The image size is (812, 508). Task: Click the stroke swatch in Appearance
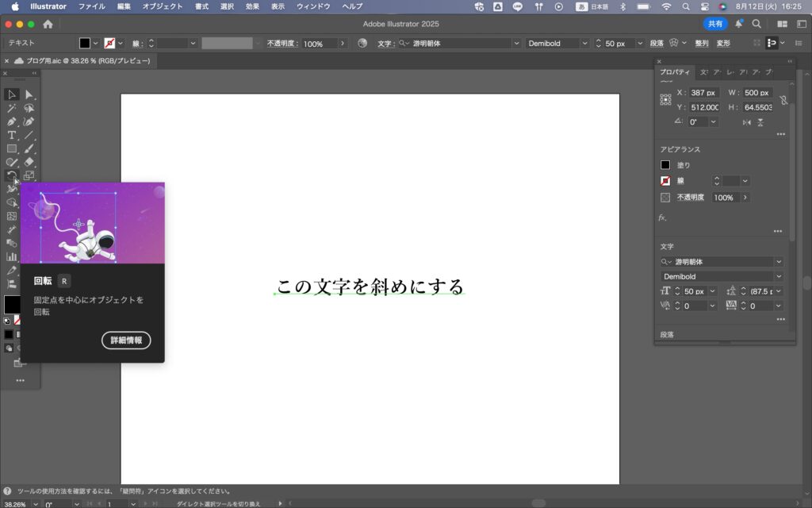pos(665,181)
